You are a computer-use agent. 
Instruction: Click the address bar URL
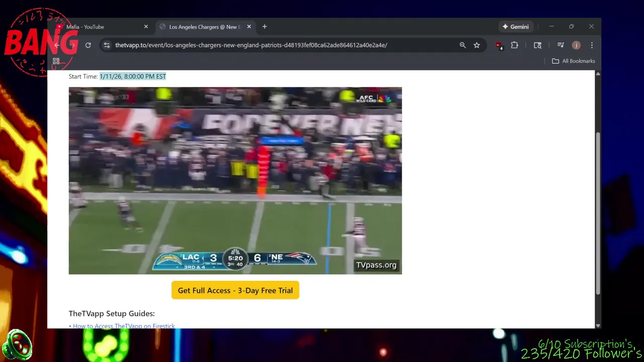(251, 45)
